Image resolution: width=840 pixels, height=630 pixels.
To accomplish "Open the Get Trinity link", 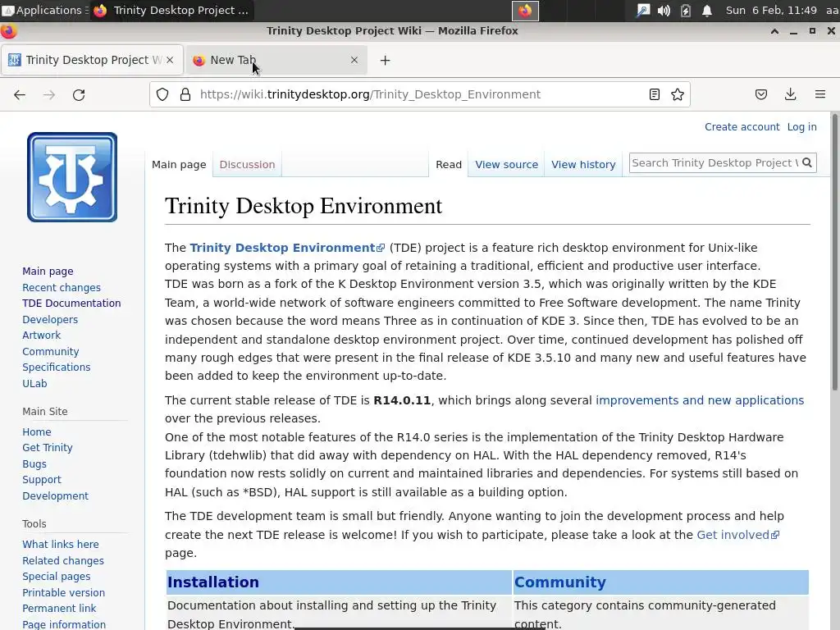I will (x=47, y=448).
